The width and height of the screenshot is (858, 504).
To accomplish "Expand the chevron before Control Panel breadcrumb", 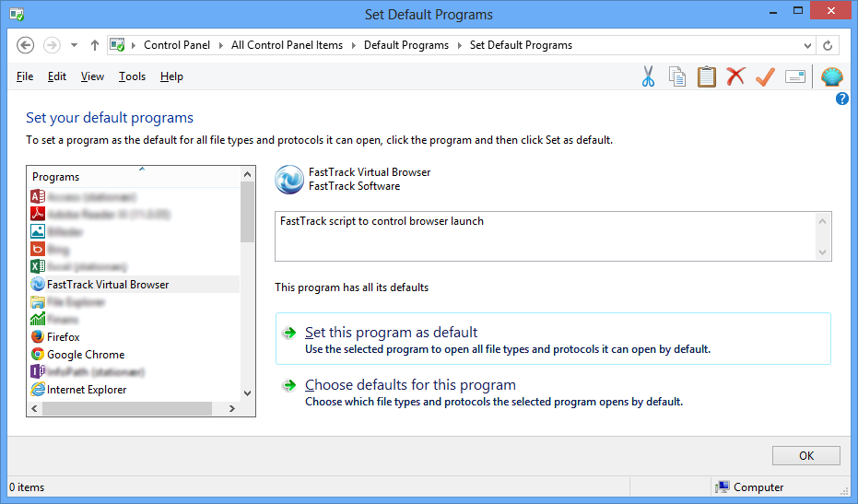I will 133,45.
